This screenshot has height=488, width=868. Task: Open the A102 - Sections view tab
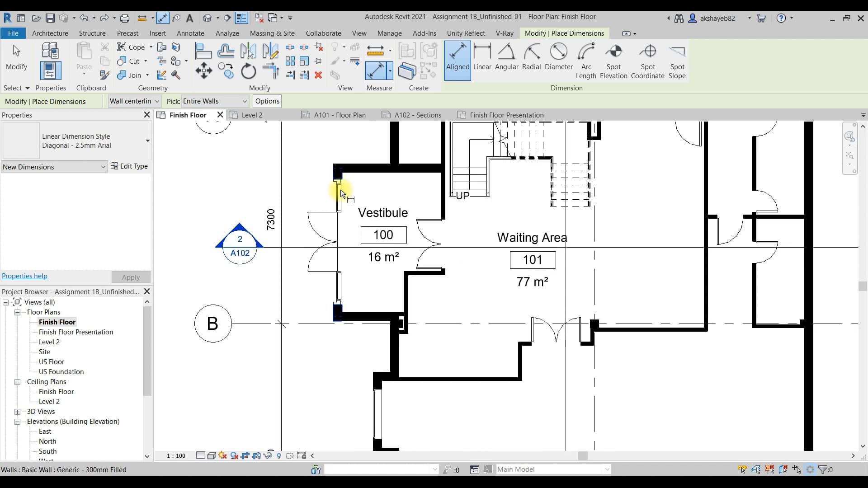coord(417,115)
